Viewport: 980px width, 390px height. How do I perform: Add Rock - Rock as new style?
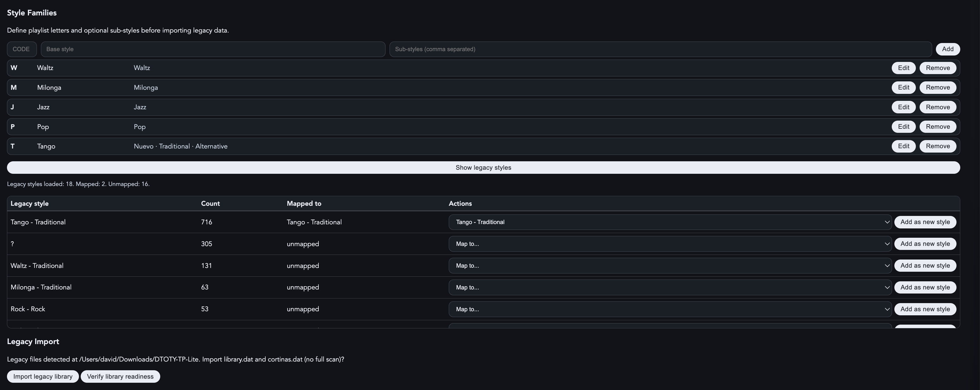pyautogui.click(x=925, y=309)
